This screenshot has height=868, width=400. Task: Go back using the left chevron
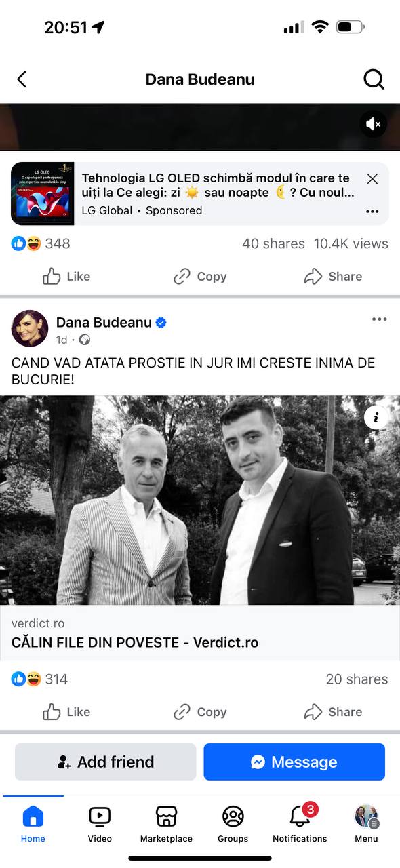(22, 79)
